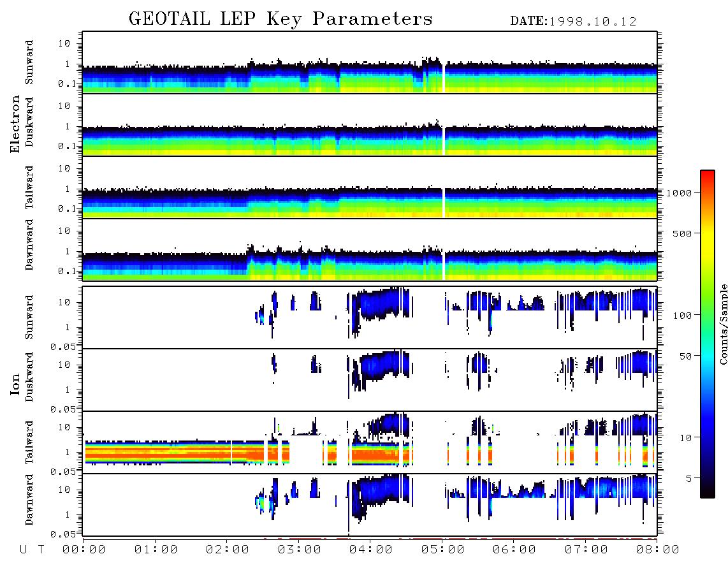
Task: Click the "5" color bar label
Action: [688, 479]
